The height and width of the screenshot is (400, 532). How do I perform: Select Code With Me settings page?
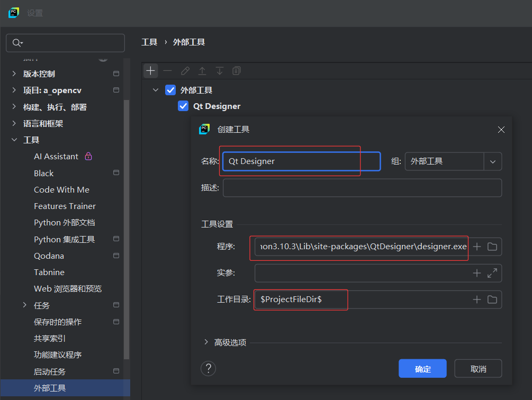[x=62, y=189]
